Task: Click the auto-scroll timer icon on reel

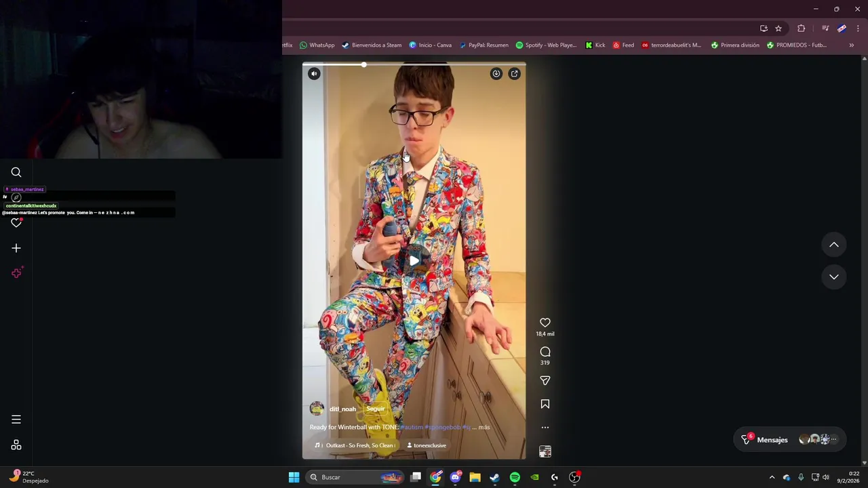Action: 496,74
